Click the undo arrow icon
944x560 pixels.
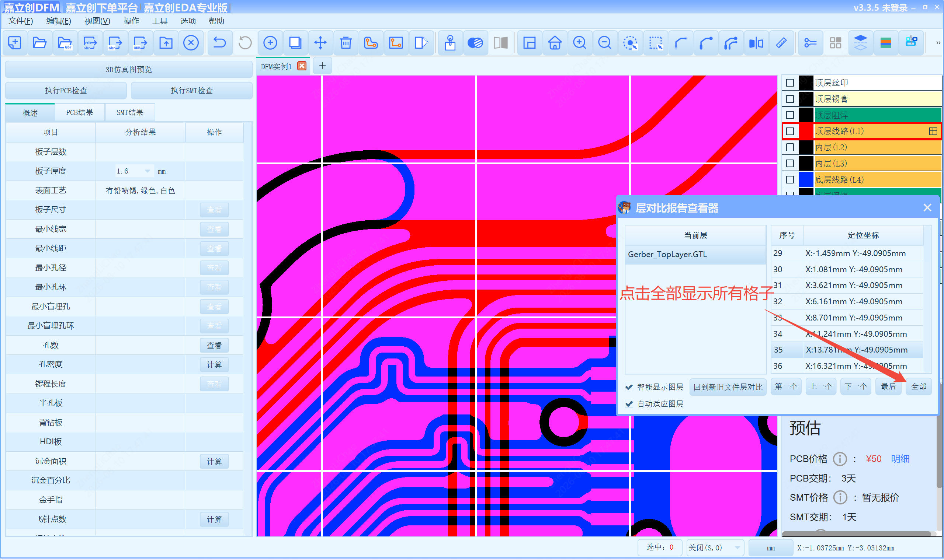(x=219, y=43)
